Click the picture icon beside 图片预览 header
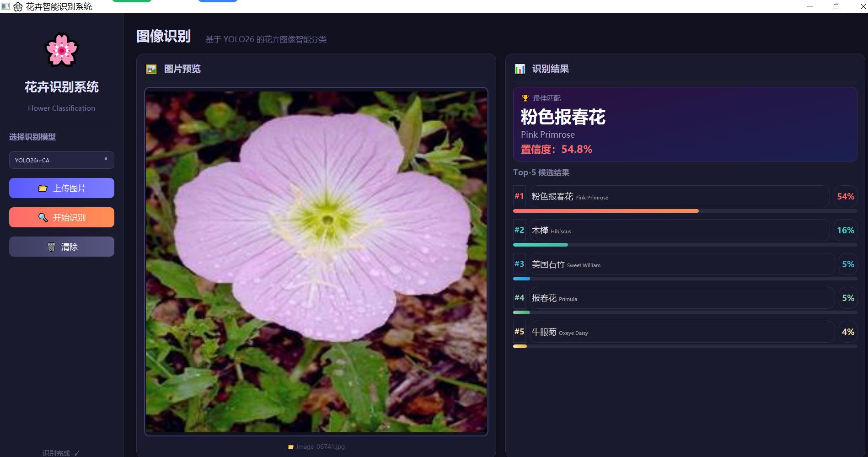 tap(151, 69)
